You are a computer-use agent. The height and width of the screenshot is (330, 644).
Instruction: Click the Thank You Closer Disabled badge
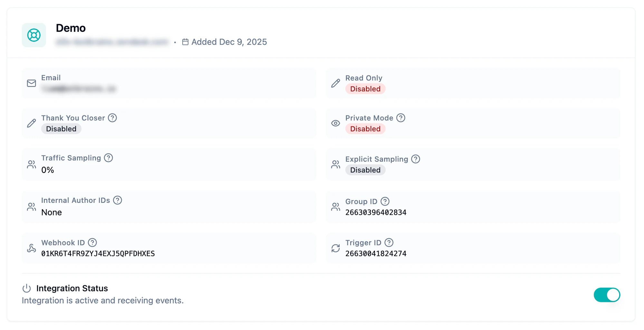pos(61,129)
